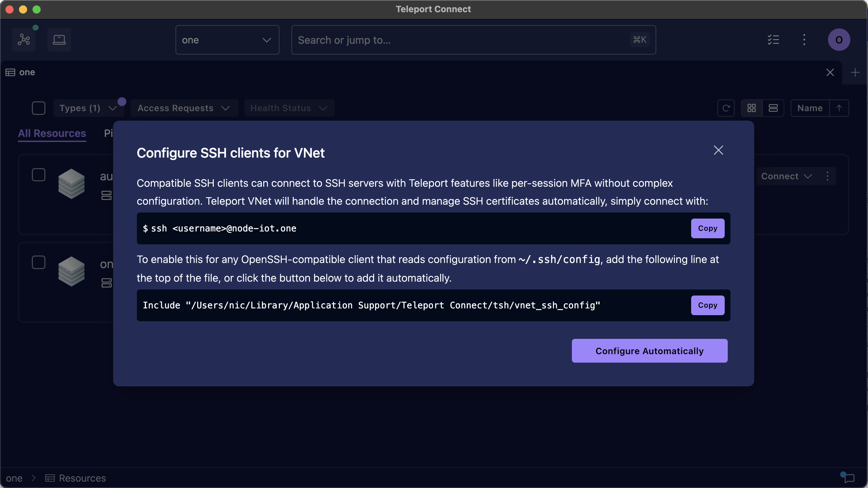868x488 pixels.
Task: Open a new tab with the plus icon
Action: 855,72
